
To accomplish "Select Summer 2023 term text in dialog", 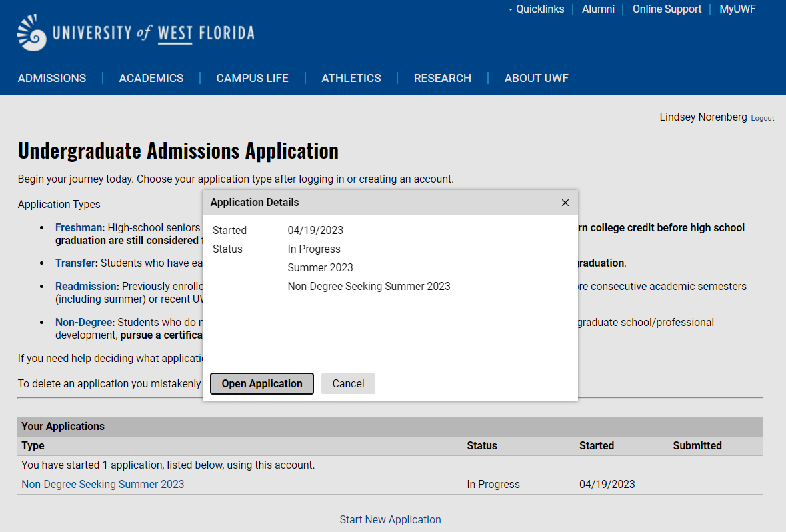I will point(320,268).
